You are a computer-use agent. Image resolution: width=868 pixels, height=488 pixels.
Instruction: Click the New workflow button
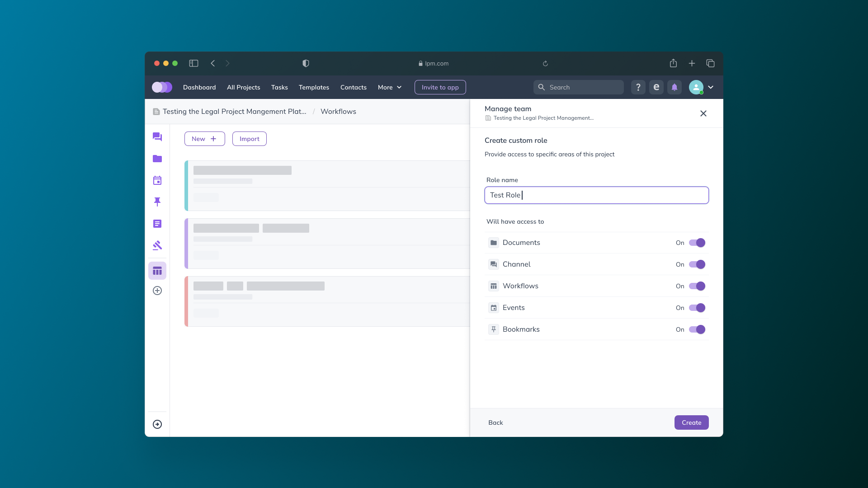205,139
